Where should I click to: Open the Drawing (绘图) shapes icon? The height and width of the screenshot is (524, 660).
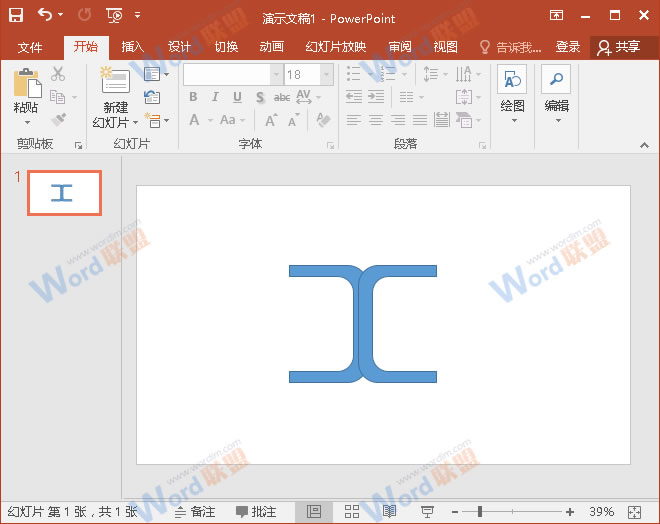[x=512, y=81]
